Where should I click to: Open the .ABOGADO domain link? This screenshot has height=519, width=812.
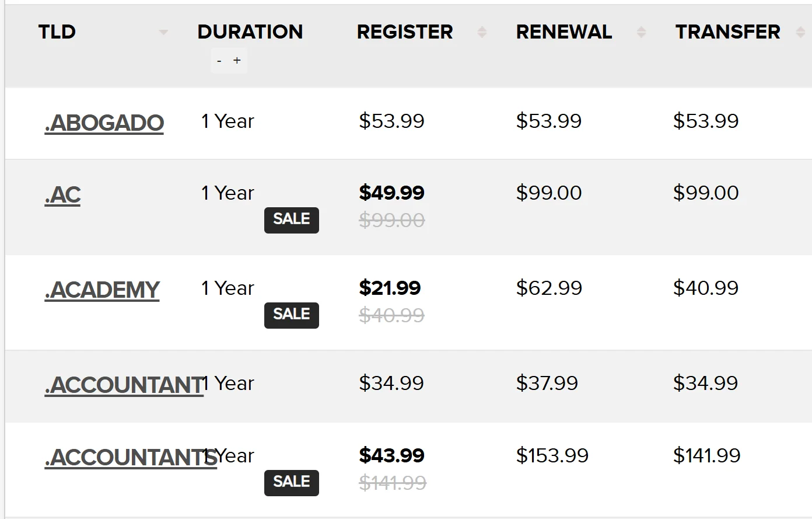click(x=104, y=123)
